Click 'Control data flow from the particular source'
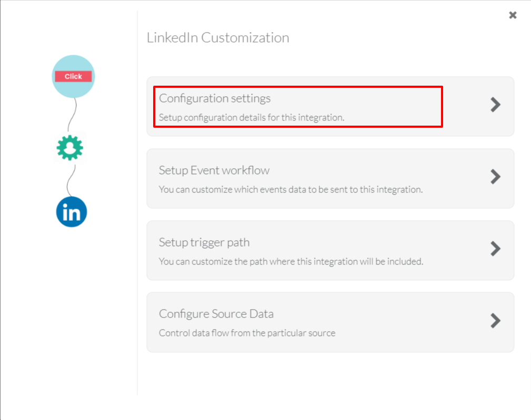531x420 pixels. [247, 333]
